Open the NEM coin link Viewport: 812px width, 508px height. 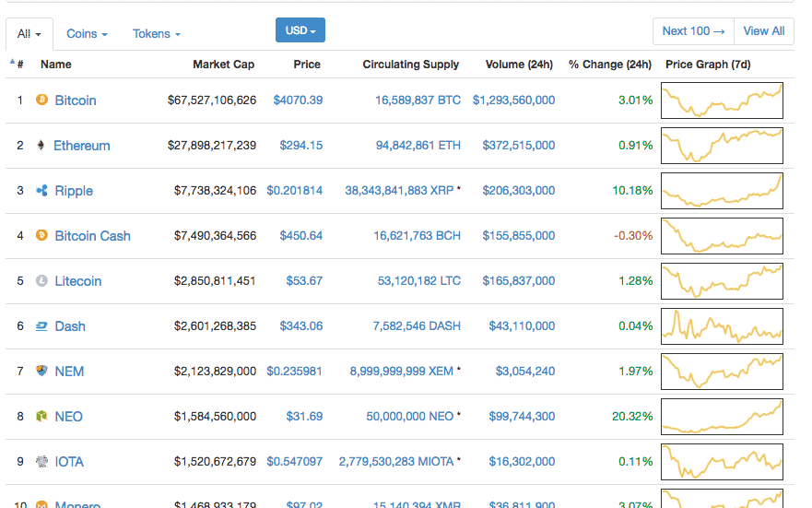pos(69,372)
